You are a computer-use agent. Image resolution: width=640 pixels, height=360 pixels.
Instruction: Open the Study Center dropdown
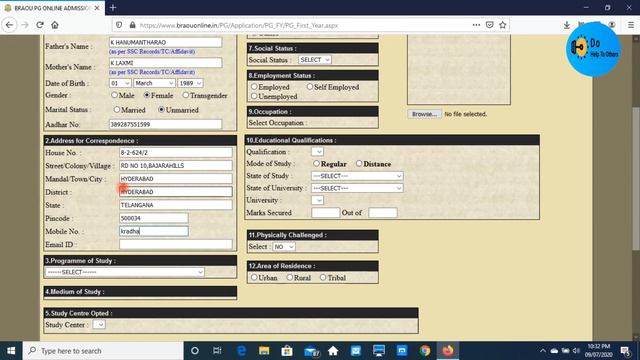tap(99, 324)
